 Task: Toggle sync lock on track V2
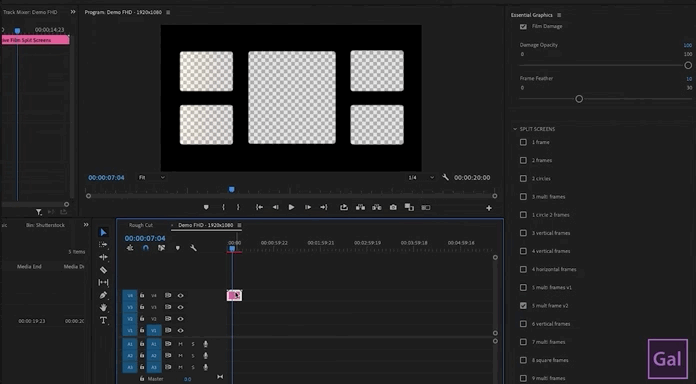coord(168,318)
